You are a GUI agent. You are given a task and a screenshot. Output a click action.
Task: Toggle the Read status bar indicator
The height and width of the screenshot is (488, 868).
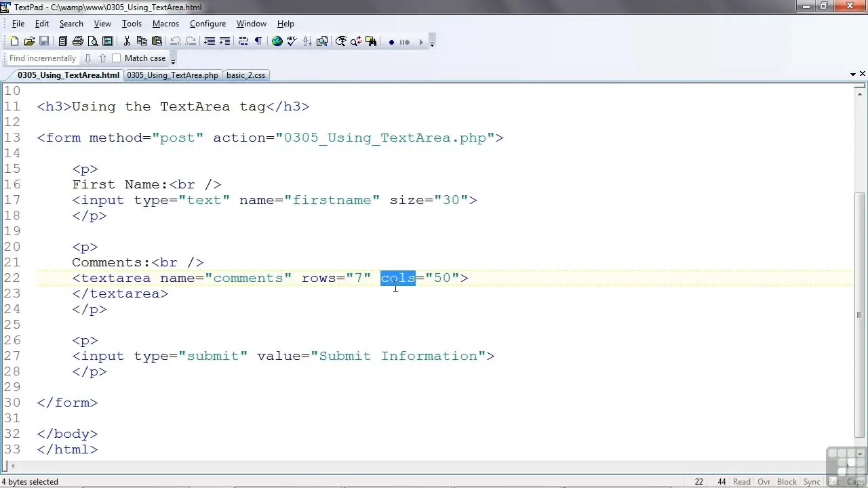coord(742,482)
